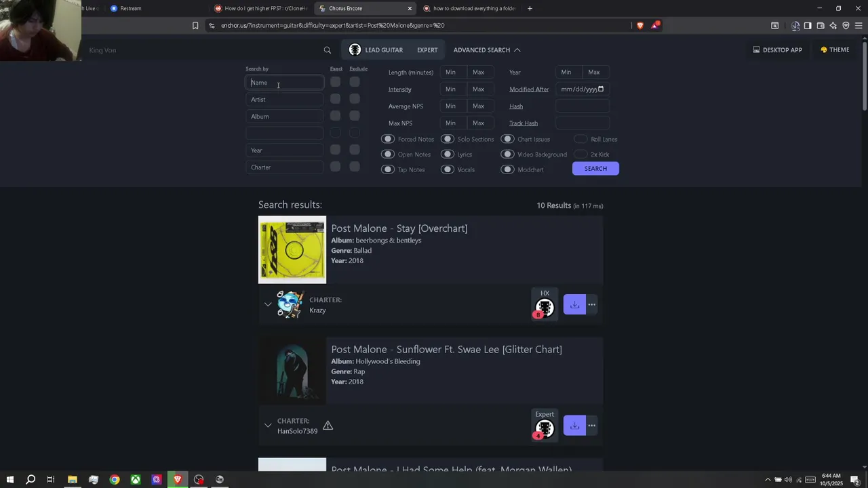Check the Exact box for Artist
868x488 pixels.
coord(335,99)
